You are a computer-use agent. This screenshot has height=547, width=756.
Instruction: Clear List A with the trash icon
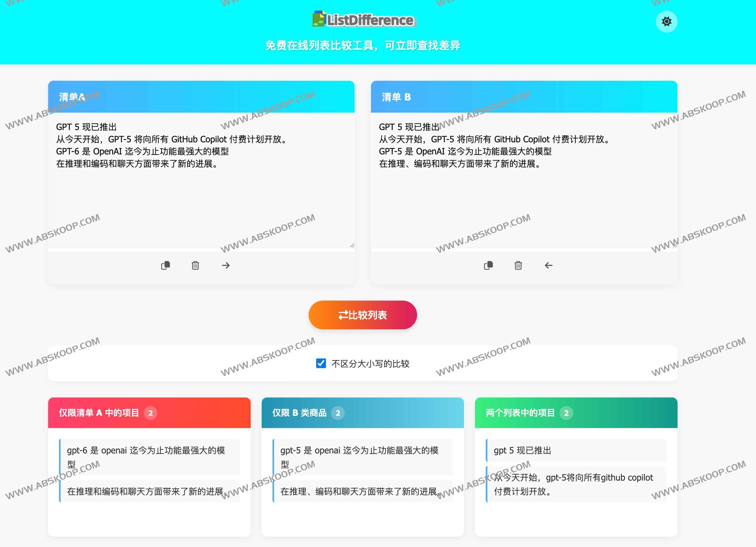(195, 265)
